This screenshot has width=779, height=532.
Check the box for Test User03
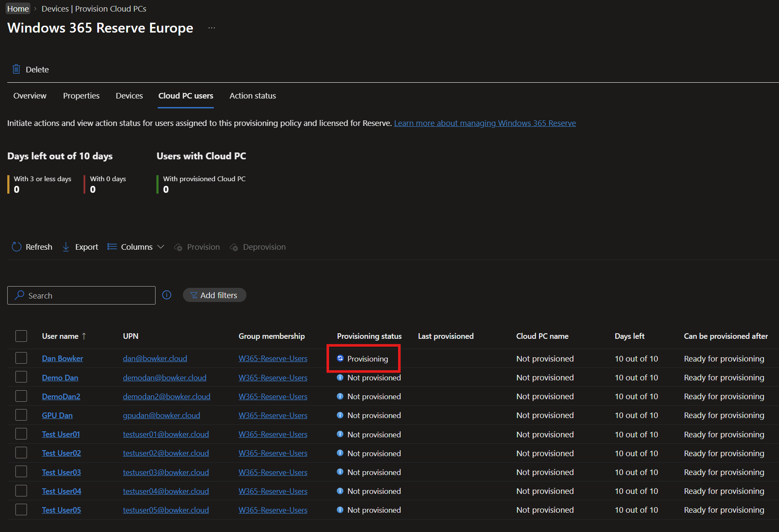click(x=21, y=472)
